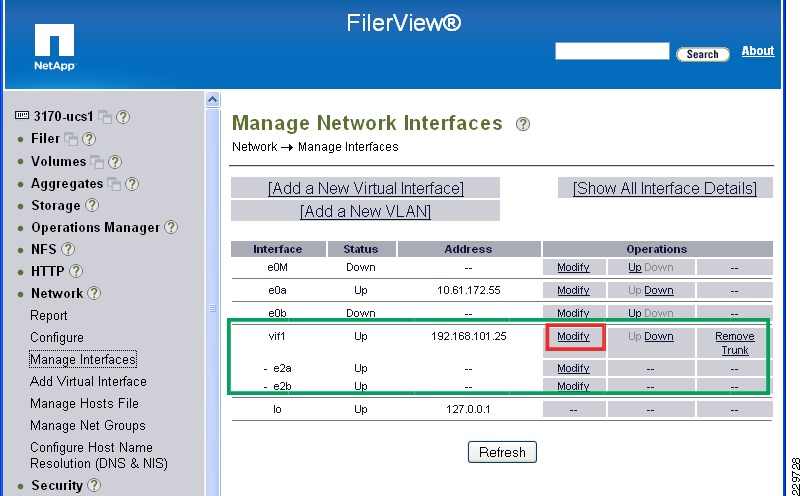
Task: Click the lo interface name
Action: (x=277, y=409)
